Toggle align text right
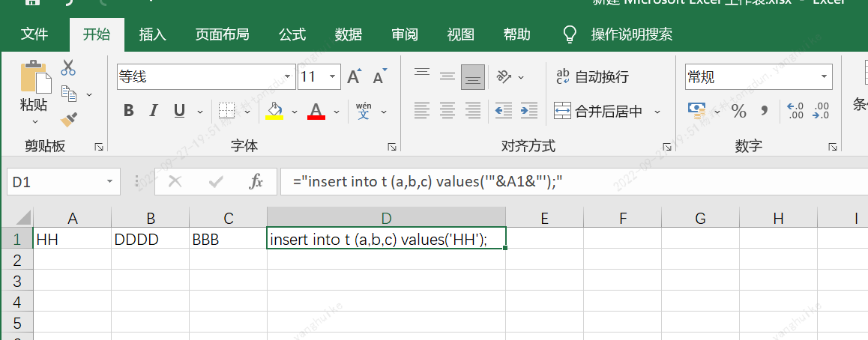This screenshot has width=868, height=340. click(473, 111)
